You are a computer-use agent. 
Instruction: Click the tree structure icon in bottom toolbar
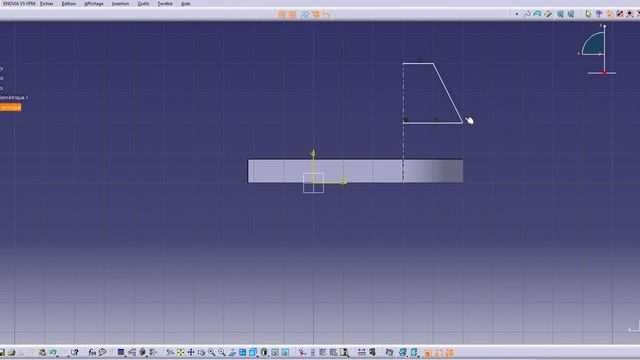(131, 352)
